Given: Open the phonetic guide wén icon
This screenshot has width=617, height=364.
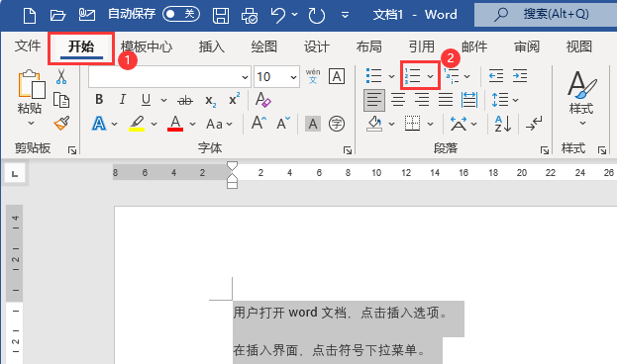Looking at the screenshot, I should tap(313, 76).
